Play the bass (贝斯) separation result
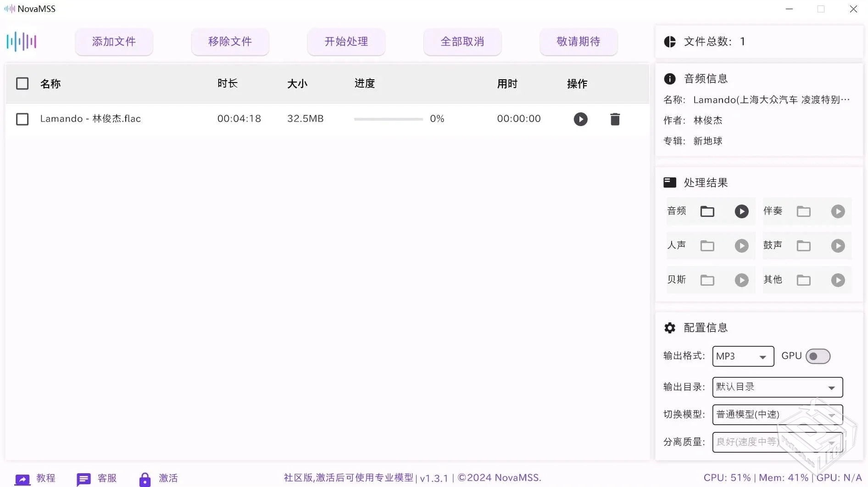 point(742,280)
